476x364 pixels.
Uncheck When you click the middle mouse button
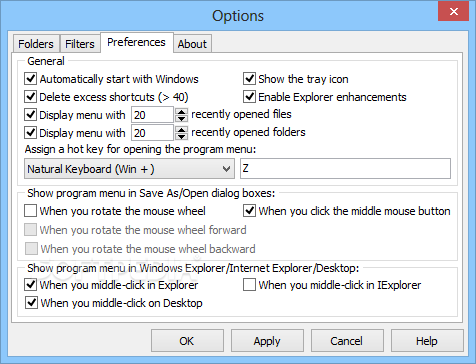(249, 211)
